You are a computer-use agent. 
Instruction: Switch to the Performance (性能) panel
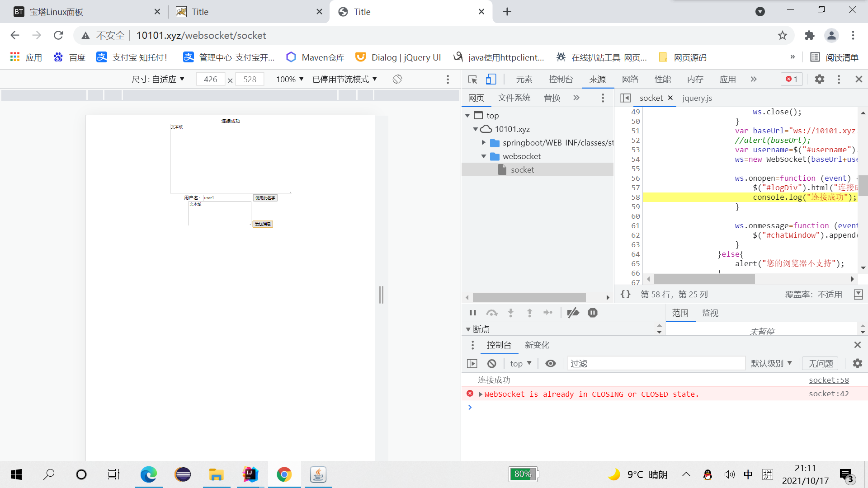pos(663,79)
